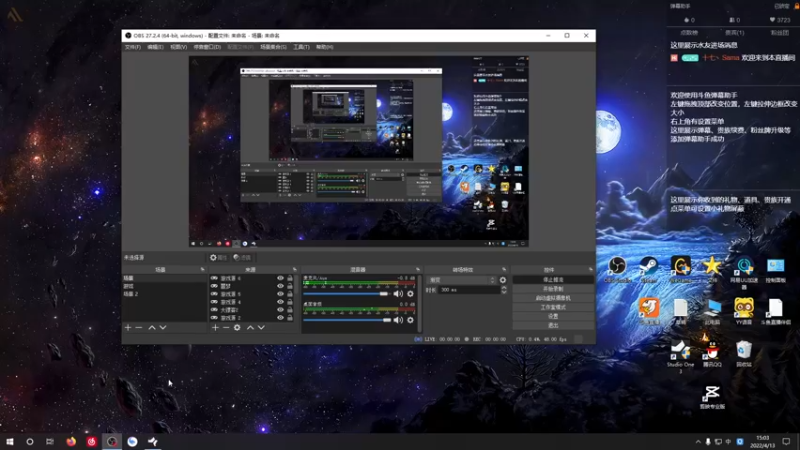
Task: Toggle the lock on the 游戏源 5 source
Action: [x=290, y=294]
